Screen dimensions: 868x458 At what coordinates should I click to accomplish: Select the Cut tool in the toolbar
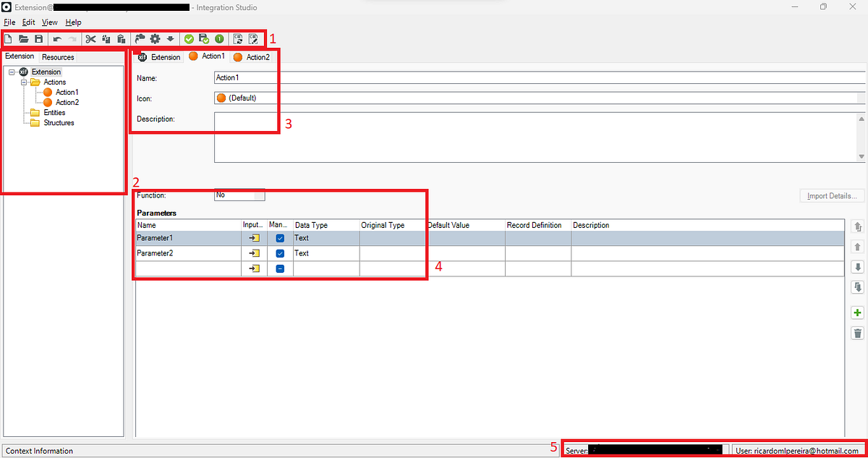pyautogui.click(x=90, y=38)
